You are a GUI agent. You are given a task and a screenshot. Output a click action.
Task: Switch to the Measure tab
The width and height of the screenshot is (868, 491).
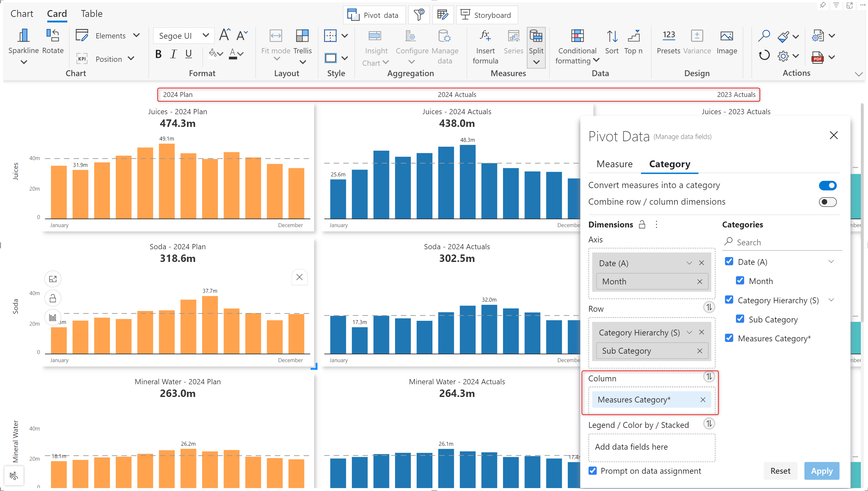(x=614, y=164)
